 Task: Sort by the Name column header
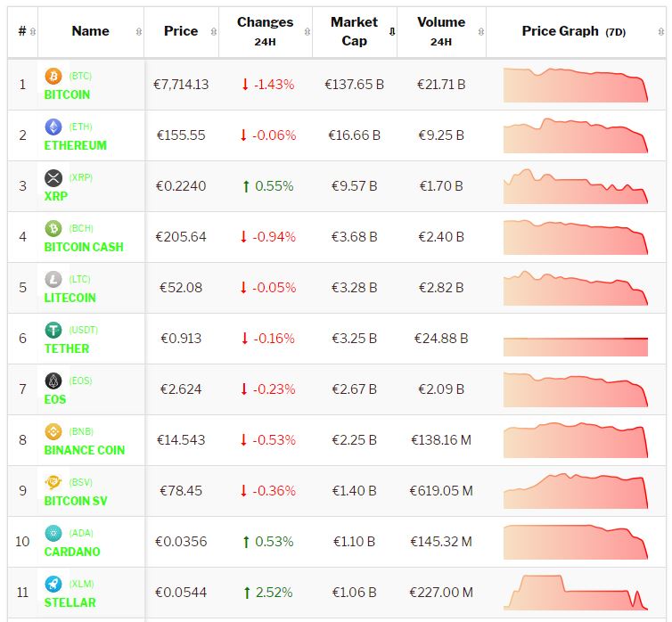[x=90, y=31]
